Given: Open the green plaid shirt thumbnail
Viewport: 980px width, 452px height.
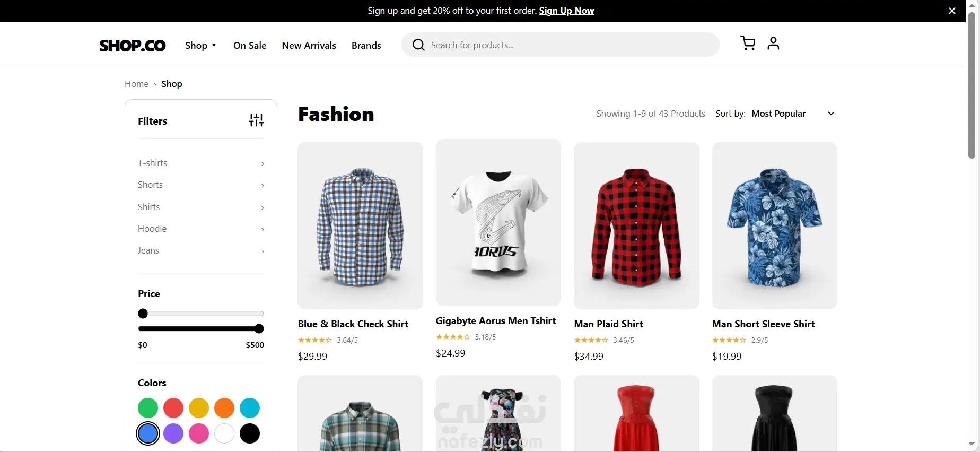Looking at the screenshot, I should 361,414.
